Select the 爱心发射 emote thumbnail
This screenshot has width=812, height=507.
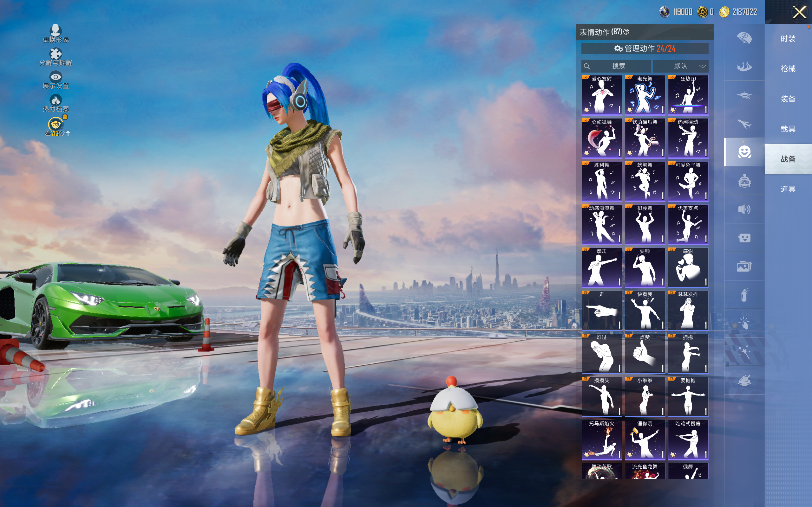(x=602, y=95)
